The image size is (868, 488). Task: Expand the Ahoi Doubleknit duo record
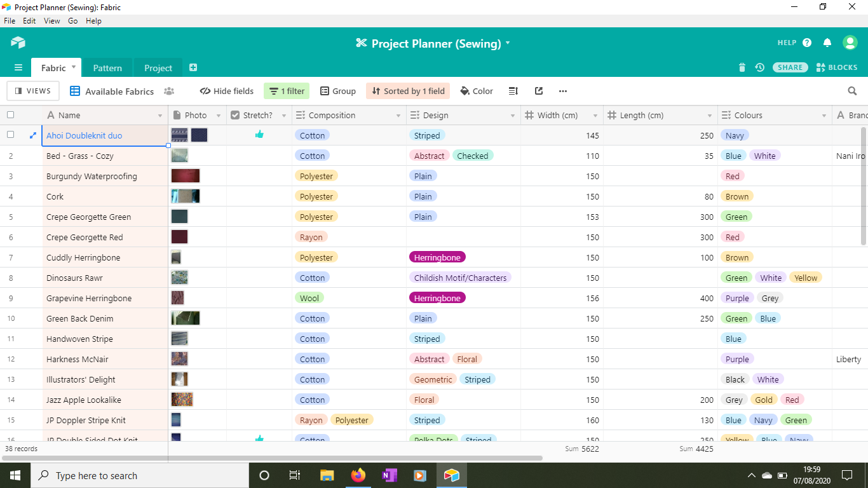33,135
